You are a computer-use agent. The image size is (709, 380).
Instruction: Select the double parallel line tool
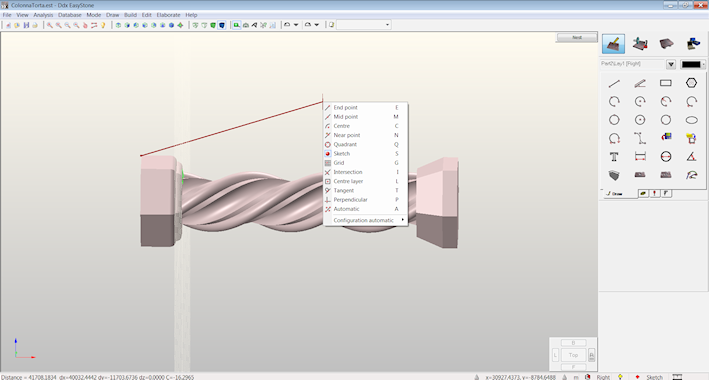pyautogui.click(x=640, y=83)
